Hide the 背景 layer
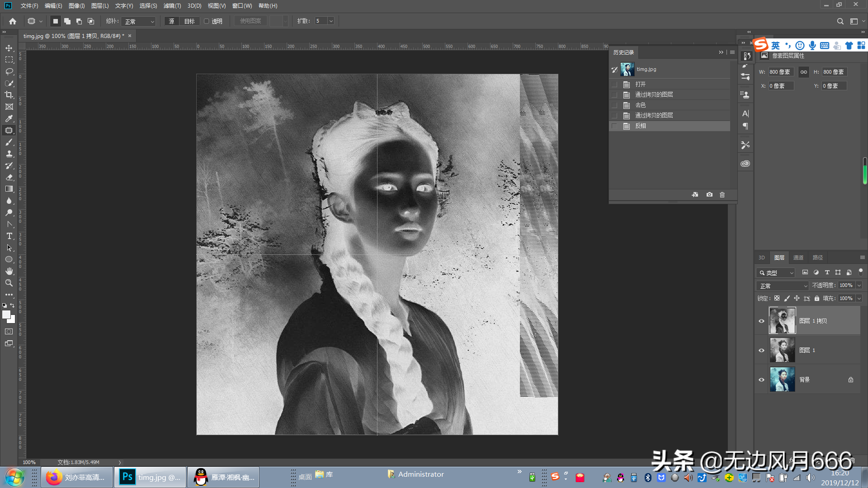868x488 pixels. (761, 380)
